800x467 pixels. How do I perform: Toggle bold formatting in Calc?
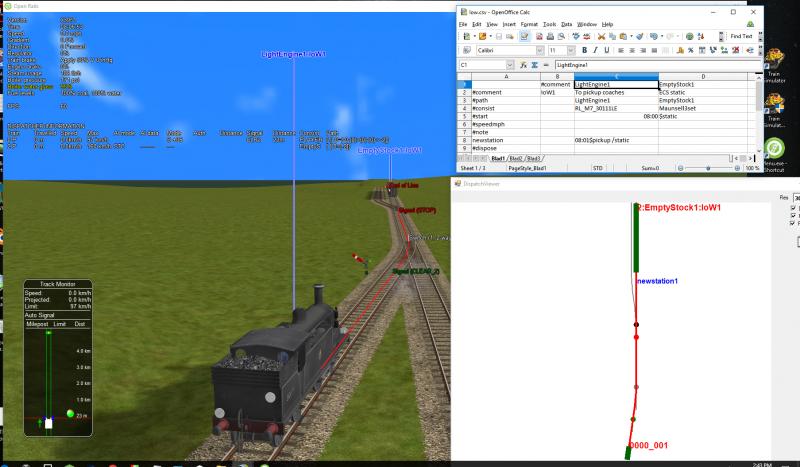click(584, 50)
